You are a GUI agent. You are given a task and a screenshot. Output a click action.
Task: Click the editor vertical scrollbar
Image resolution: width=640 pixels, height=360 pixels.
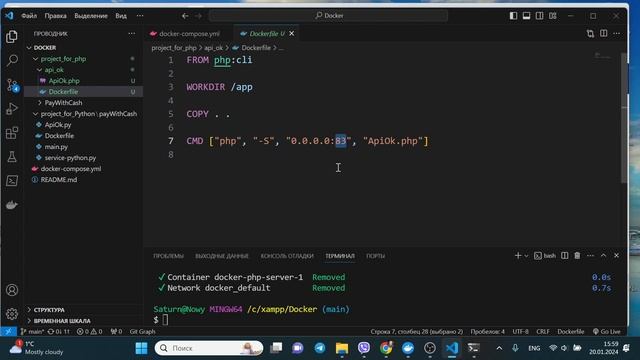[624, 118]
